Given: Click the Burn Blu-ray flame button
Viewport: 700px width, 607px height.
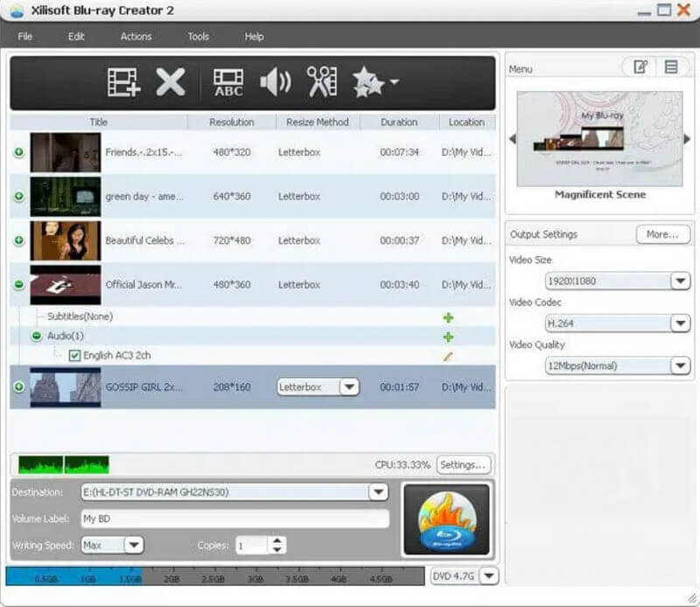Looking at the screenshot, I should (446, 520).
